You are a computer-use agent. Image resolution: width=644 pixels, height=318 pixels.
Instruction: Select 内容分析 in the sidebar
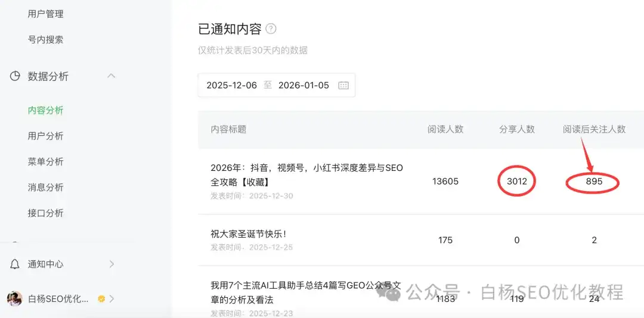pos(45,110)
